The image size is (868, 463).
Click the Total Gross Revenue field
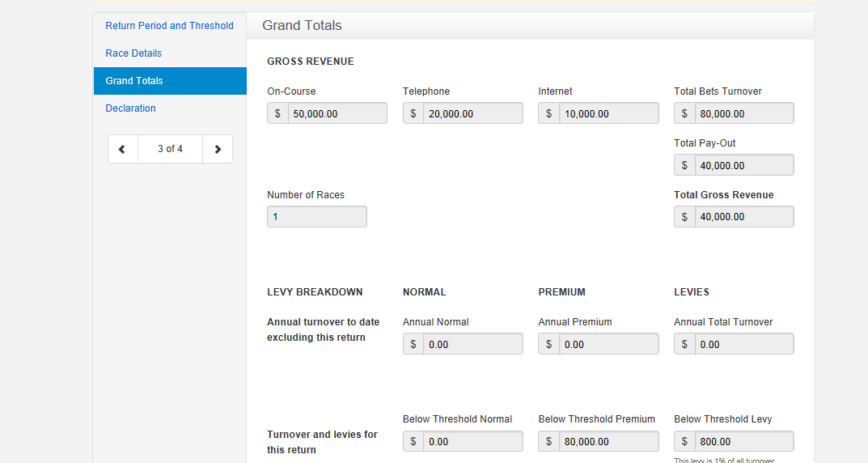744,217
